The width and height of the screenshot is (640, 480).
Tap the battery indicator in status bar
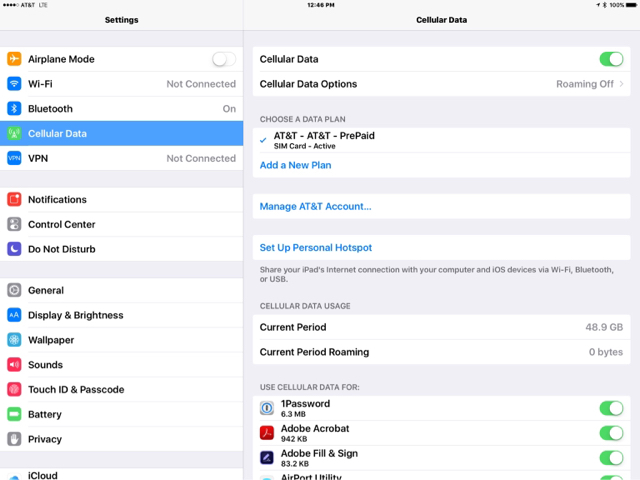point(631,5)
